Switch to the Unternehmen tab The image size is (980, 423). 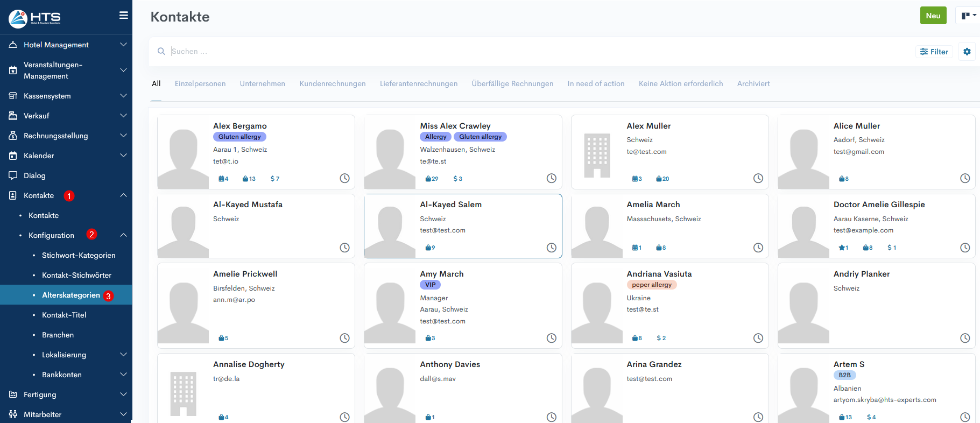(262, 83)
